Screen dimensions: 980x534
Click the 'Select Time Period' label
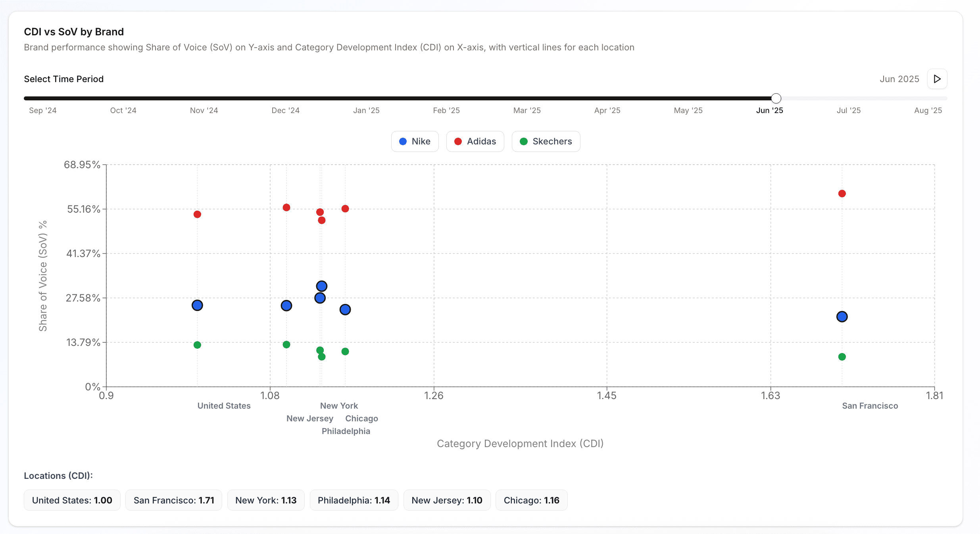(x=64, y=79)
